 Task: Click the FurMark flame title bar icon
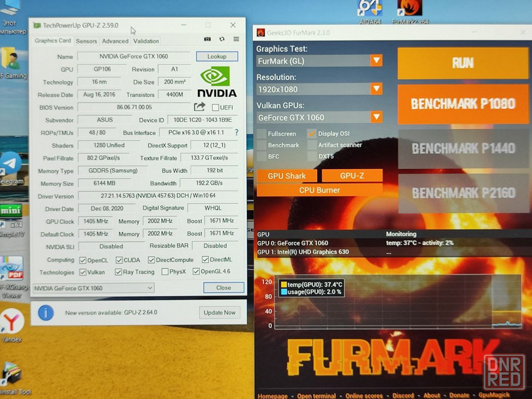[x=261, y=32]
